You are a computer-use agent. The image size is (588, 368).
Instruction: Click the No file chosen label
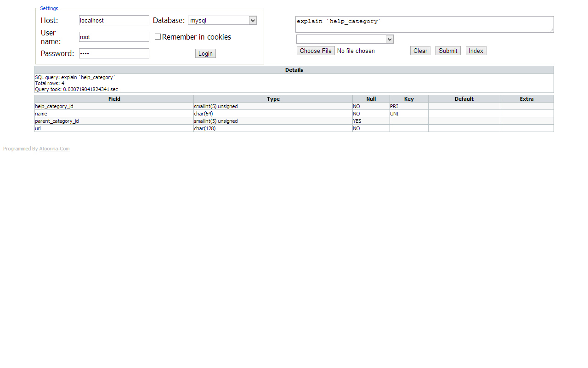coord(356,51)
